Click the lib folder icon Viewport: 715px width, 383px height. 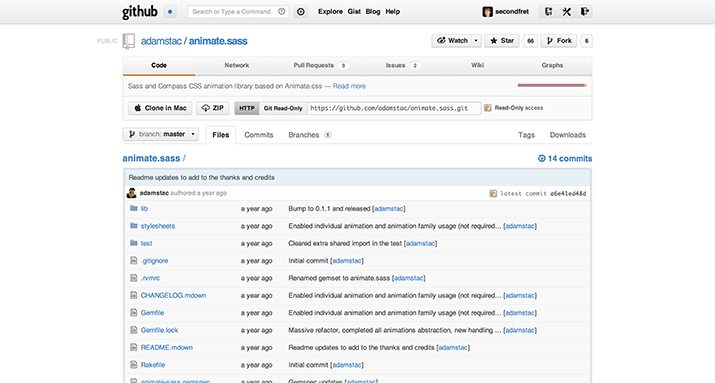tap(134, 208)
